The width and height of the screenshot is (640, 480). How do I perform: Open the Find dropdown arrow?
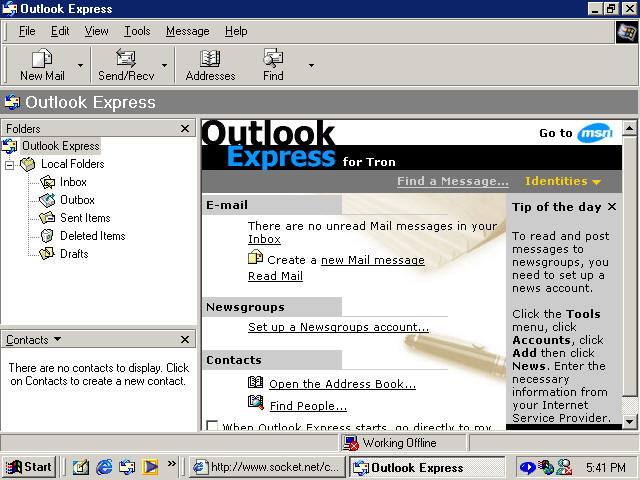311,65
